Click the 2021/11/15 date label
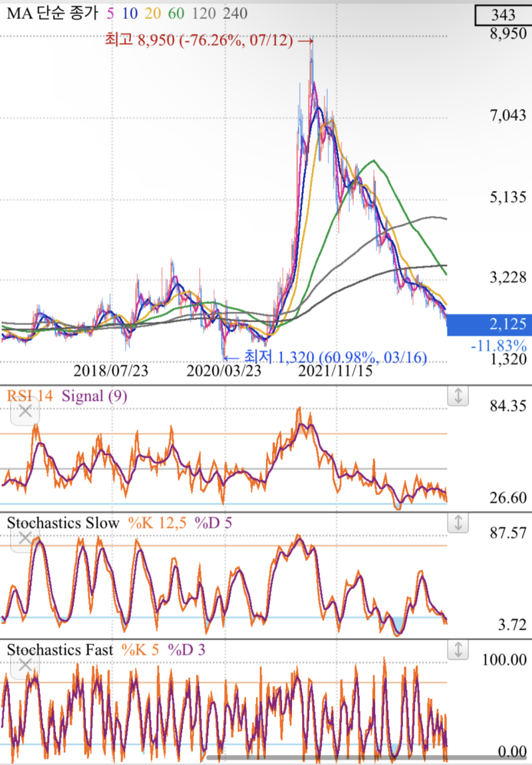 [x=335, y=371]
